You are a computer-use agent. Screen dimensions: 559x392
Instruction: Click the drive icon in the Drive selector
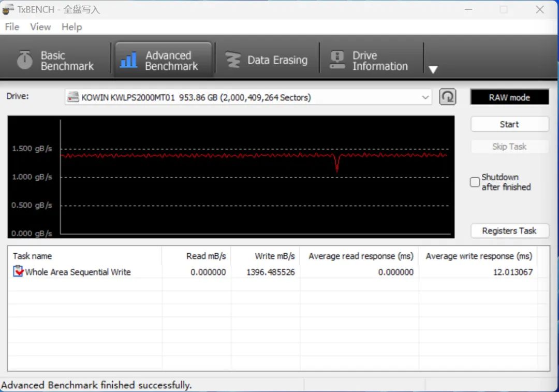tap(73, 97)
